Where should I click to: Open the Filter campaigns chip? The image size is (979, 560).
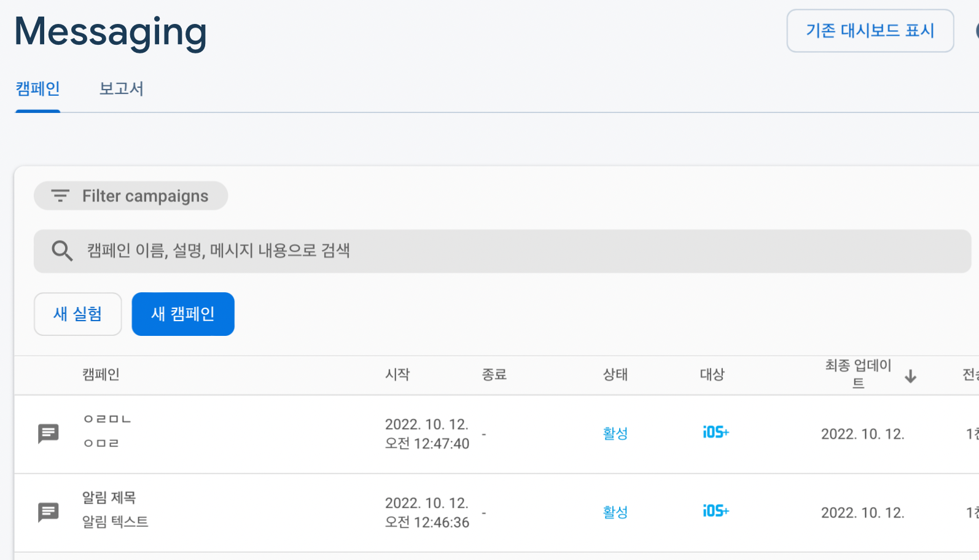[x=131, y=196]
